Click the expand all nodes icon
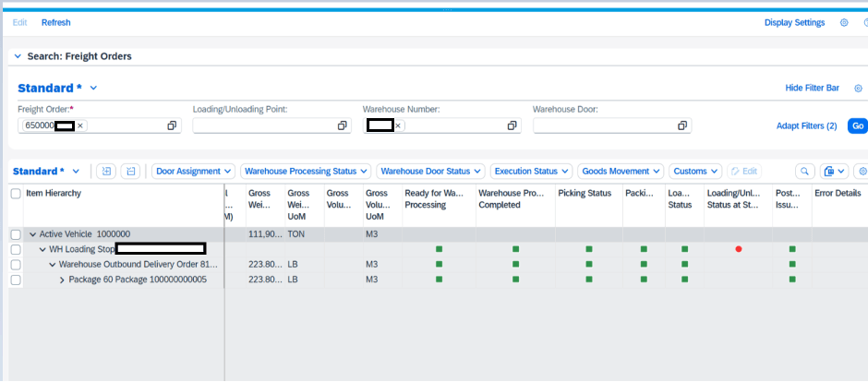This screenshot has height=382, width=868. point(107,172)
